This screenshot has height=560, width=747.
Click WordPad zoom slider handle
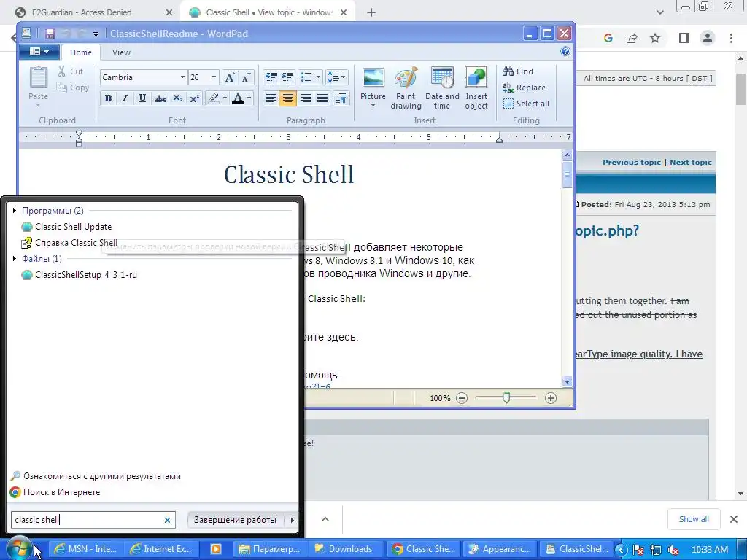[x=506, y=397]
